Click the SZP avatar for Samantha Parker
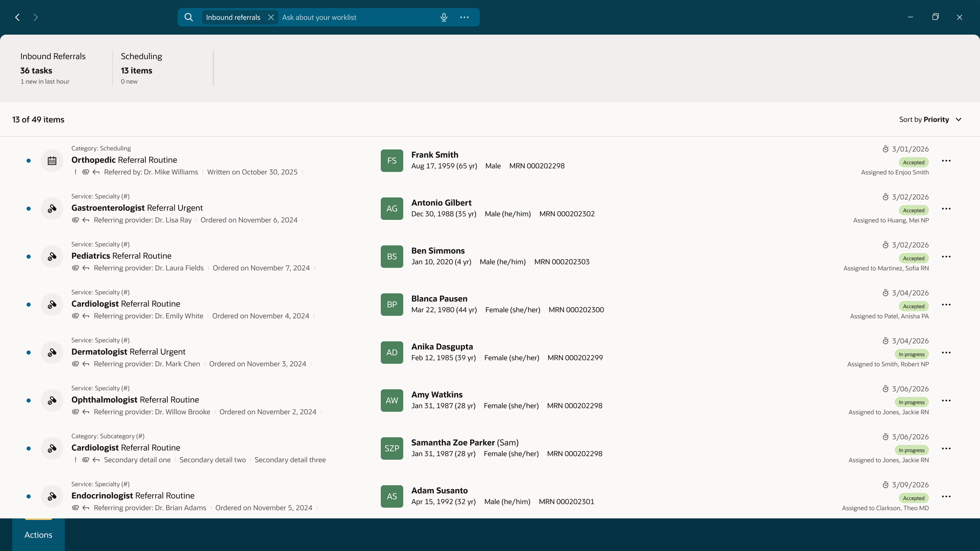The height and width of the screenshot is (551, 980). pos(392,448)
